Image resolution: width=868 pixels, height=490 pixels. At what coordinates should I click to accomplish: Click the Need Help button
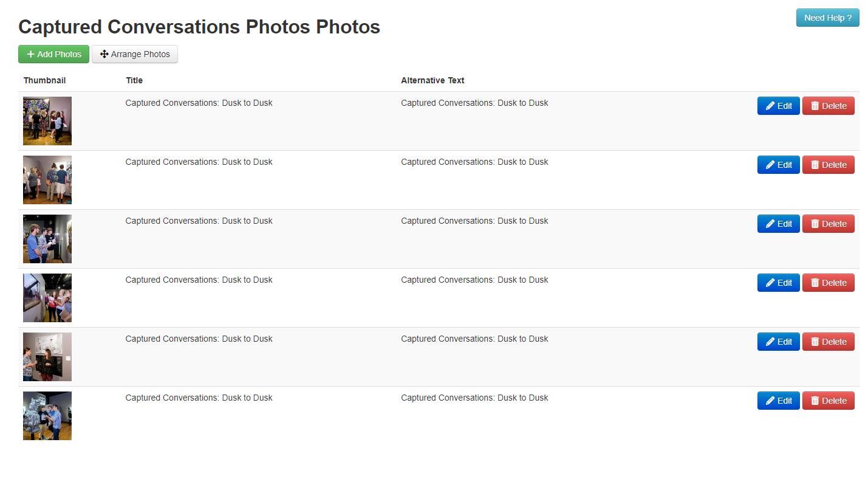point(827,18)
